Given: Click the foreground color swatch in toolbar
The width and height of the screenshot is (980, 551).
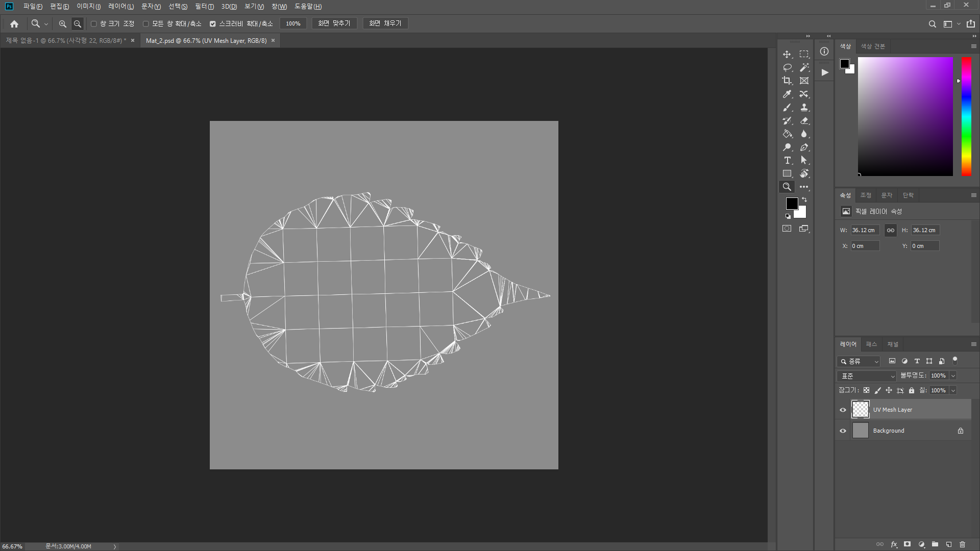Looking at the screenshot, I should (x=791, y=203).
